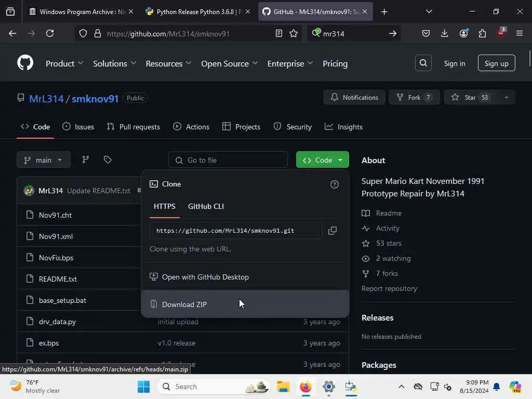Open the tags icon
Viewport: 532px width, 399px height.
pyautogui.click(x=108, y=160)
